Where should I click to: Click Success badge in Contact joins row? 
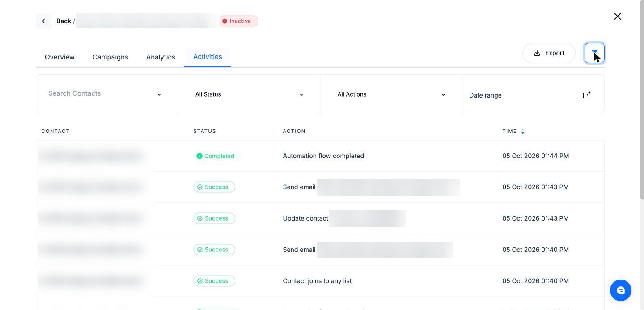coord(214,281)
